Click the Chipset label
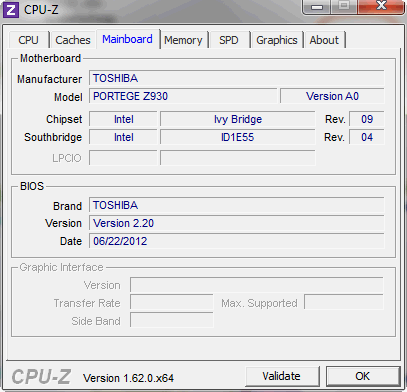This screenshot has width=407, height=392. tap(64, 119)
